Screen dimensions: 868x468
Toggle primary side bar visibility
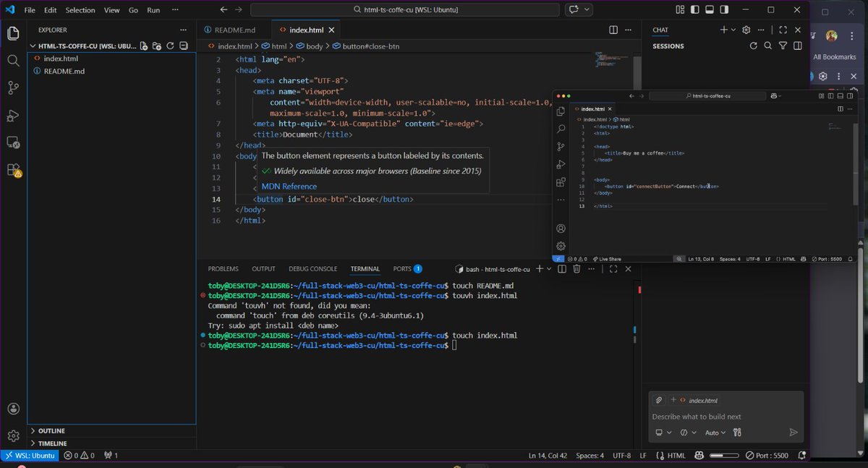[694, 10]
